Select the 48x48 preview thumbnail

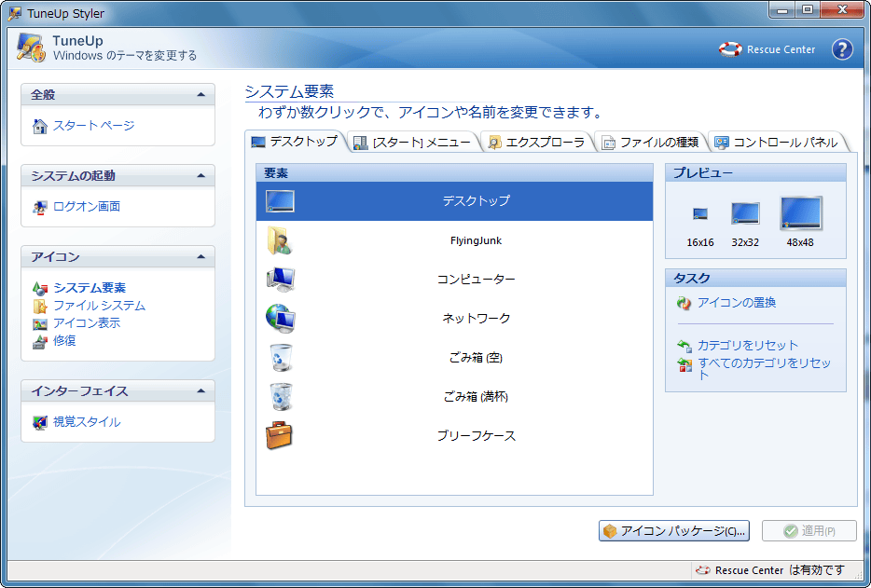pos(800,213)
